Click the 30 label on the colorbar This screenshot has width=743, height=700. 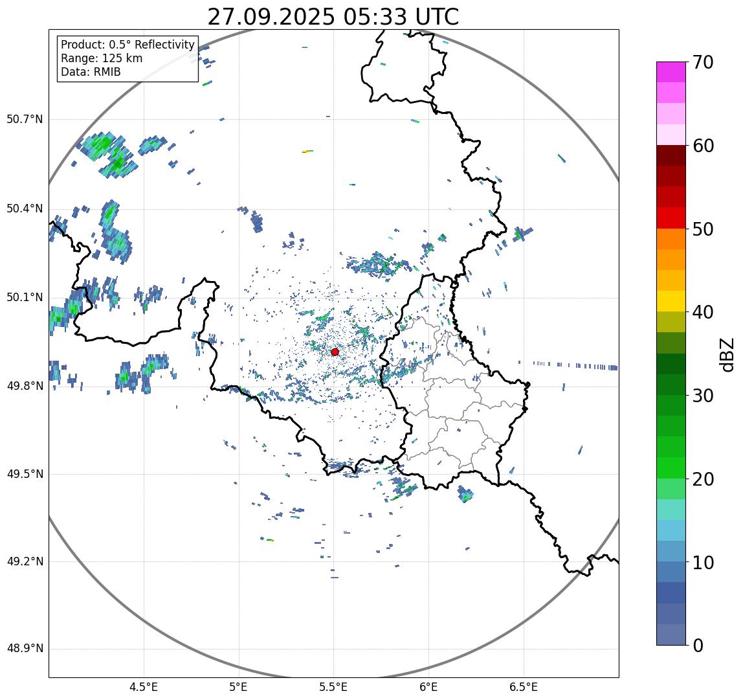[703, 395]
